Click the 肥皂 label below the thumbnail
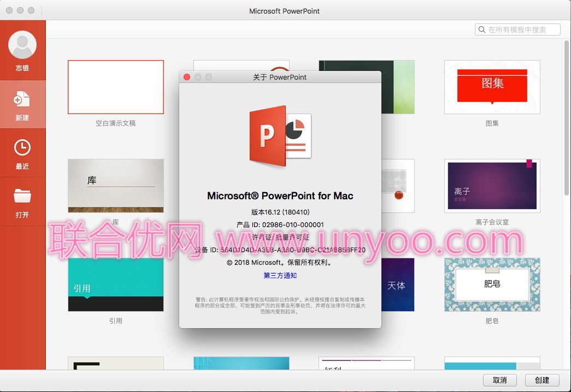 (x=492, y=321)
